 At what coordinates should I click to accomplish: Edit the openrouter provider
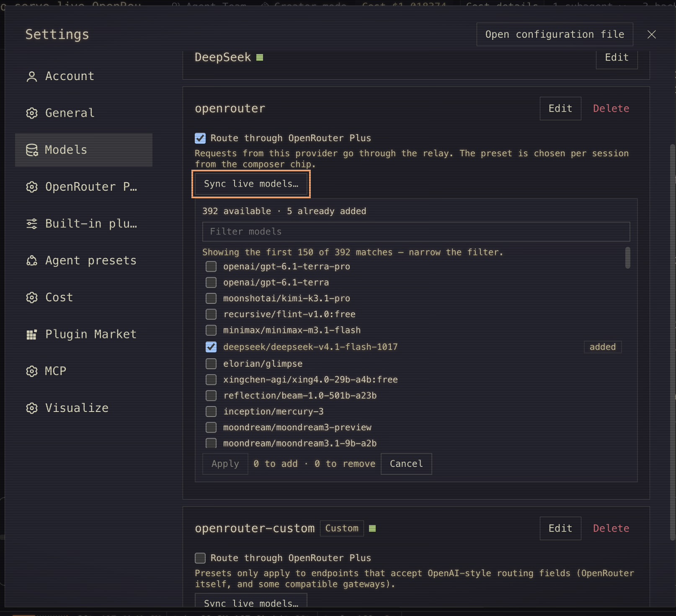pos(560,109)
